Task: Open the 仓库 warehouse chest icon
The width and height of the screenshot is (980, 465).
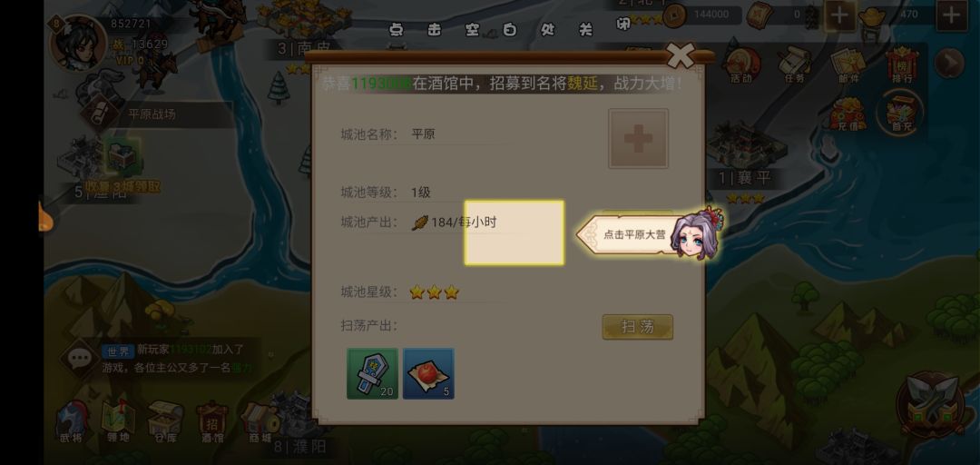Action: click(x=165, y=421)
